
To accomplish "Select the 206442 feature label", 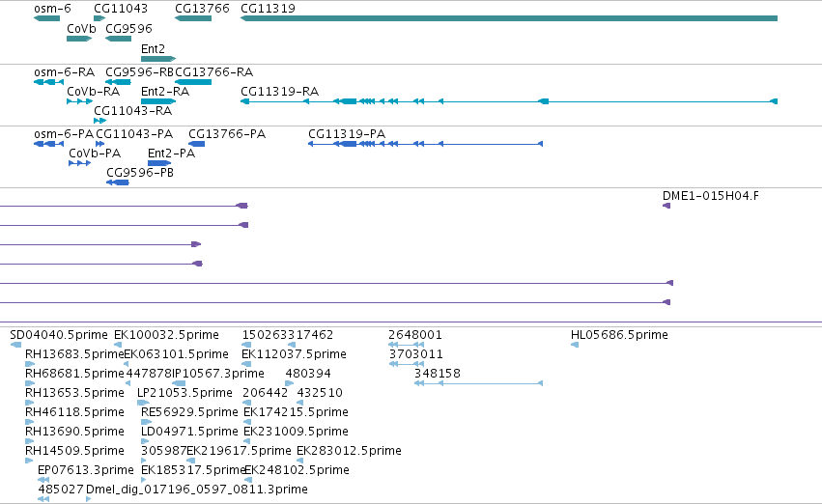I will click(266, 393).
